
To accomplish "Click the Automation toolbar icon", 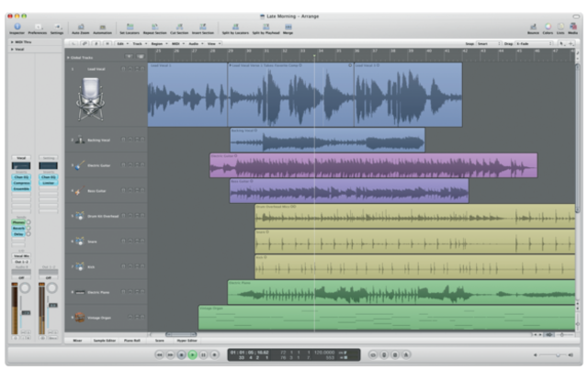I will (x=102, y=27).
